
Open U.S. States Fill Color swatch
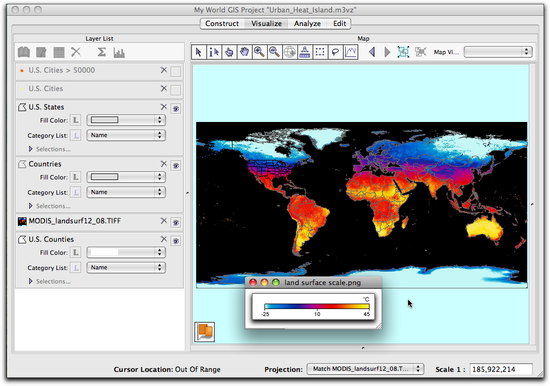click(x=126, y=120)
